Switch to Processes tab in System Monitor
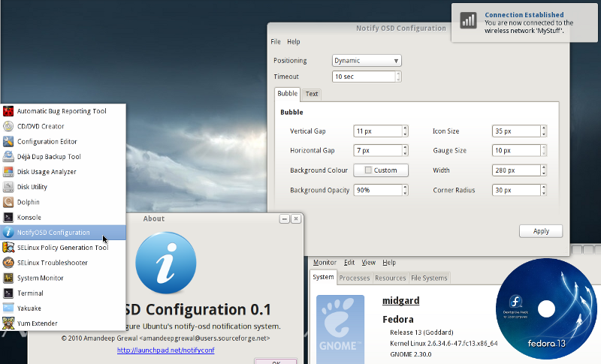 [x=354, y=278]
